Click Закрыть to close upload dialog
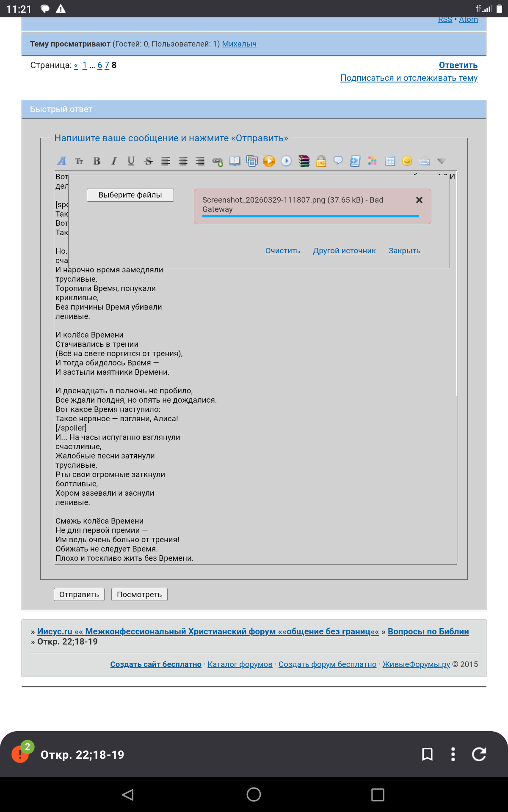The image size is (508, 812). point(405,251)
